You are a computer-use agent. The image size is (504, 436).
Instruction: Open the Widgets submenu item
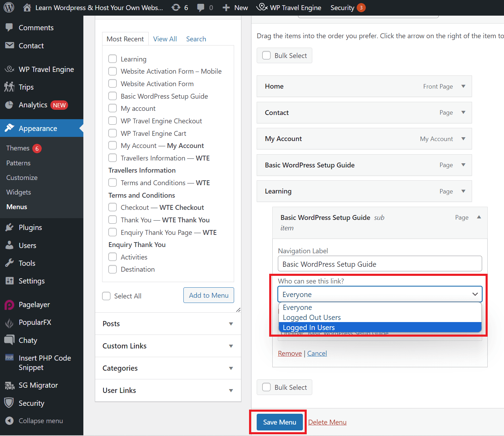point(19,192)
